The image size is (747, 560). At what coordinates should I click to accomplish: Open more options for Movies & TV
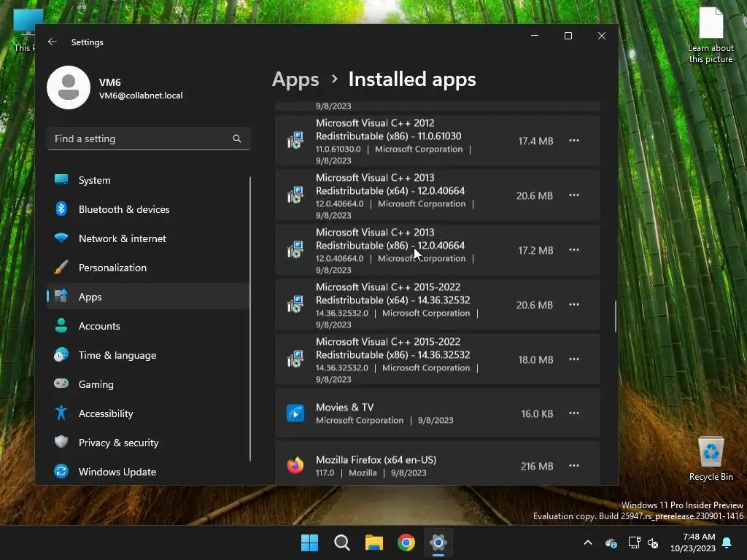[x=574, y=413]
